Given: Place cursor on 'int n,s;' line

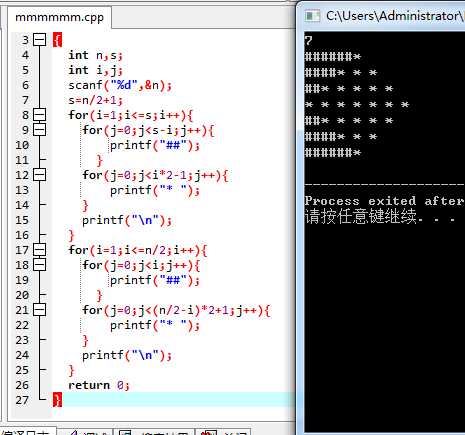Looking at the screenshot, I should [x=95, y=55].
